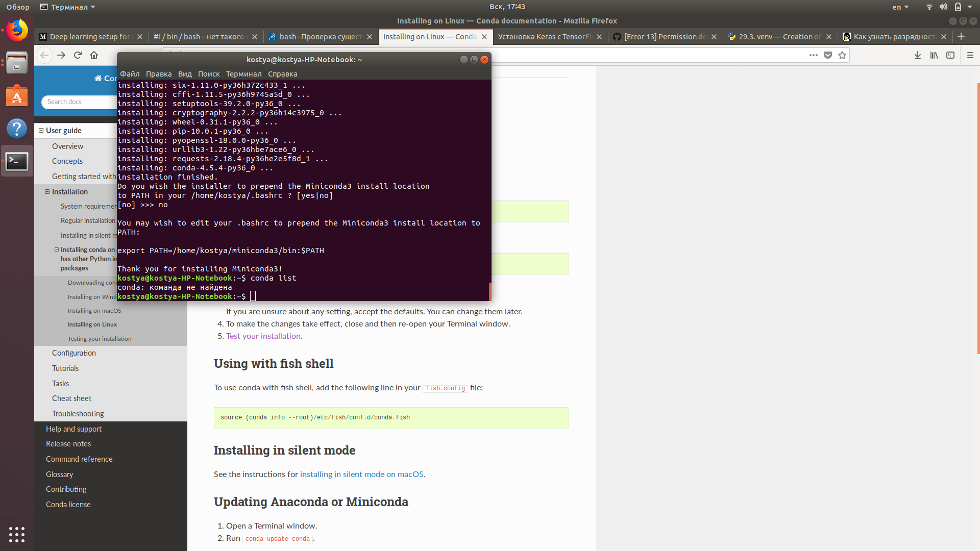
Task: Open terminal Вид menu
Action: click(x=185, y=74)
